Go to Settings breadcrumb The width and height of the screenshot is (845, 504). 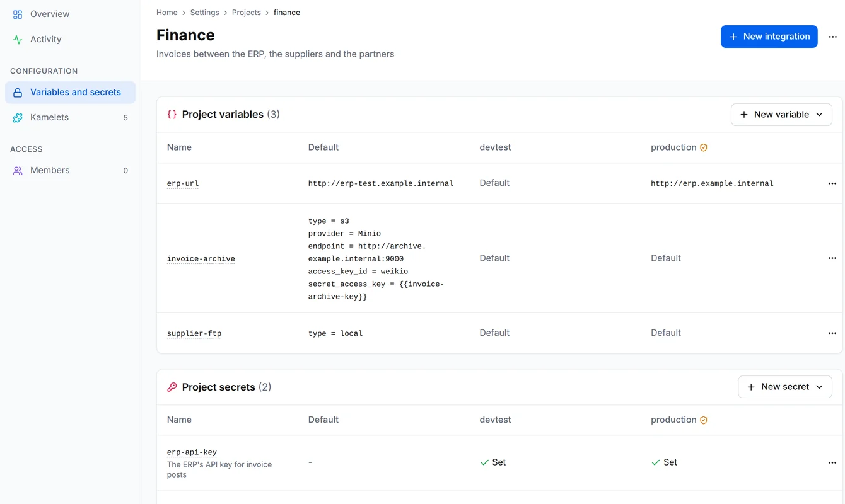point(205,13)
